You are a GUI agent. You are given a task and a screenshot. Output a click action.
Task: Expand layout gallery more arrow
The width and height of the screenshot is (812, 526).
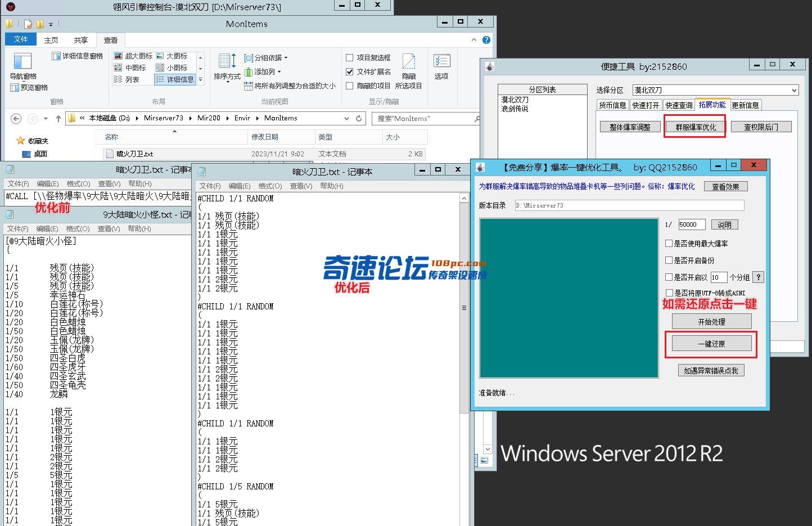tap(200, 79)
